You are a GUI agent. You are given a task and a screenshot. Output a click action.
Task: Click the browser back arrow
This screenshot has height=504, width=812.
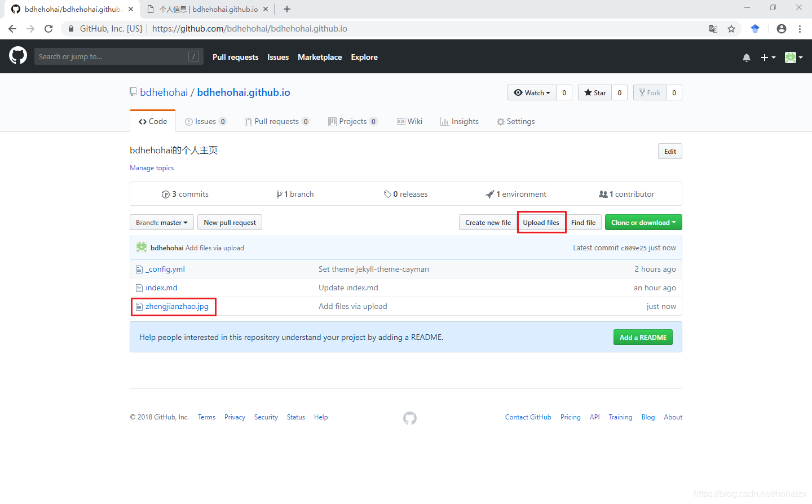[12, 29]
